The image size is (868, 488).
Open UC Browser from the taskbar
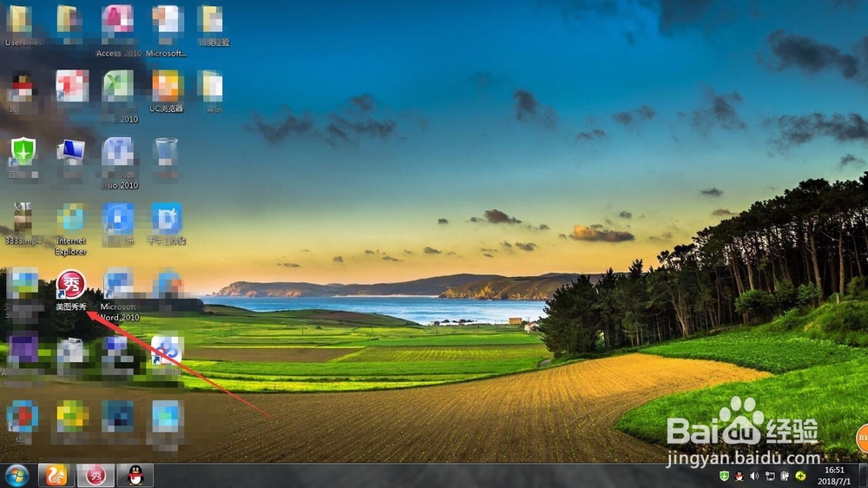click(56, 475)
